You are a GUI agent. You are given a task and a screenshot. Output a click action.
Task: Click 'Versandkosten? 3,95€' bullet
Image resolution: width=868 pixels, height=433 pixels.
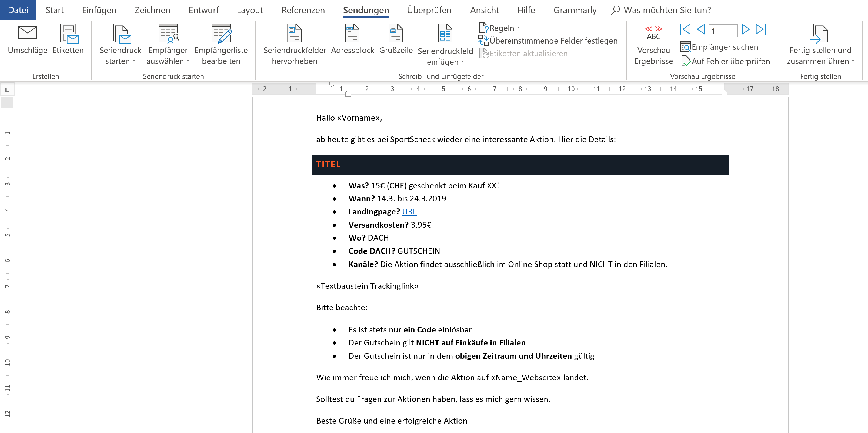(x=389, y=225)
